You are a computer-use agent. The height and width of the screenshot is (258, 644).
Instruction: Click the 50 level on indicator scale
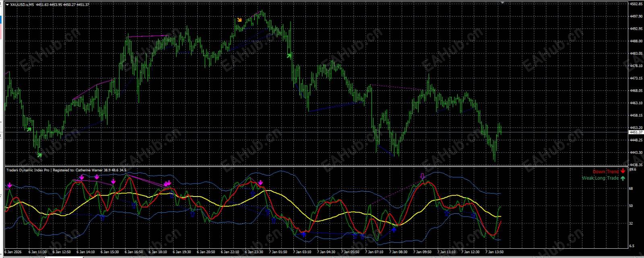click(x=631, y=206)
